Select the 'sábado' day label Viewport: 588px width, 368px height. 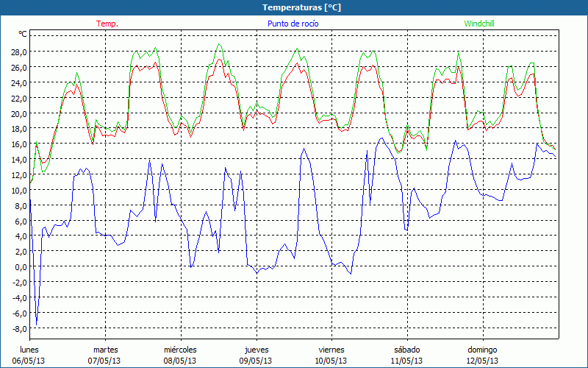click(x=406, y=350)
